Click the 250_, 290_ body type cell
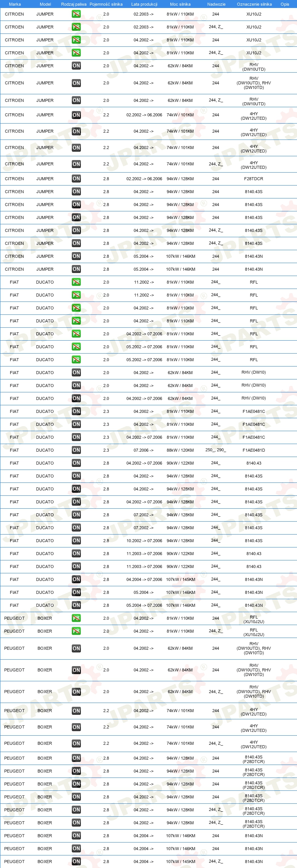297x868 pixels. click(x=216, y=450)
